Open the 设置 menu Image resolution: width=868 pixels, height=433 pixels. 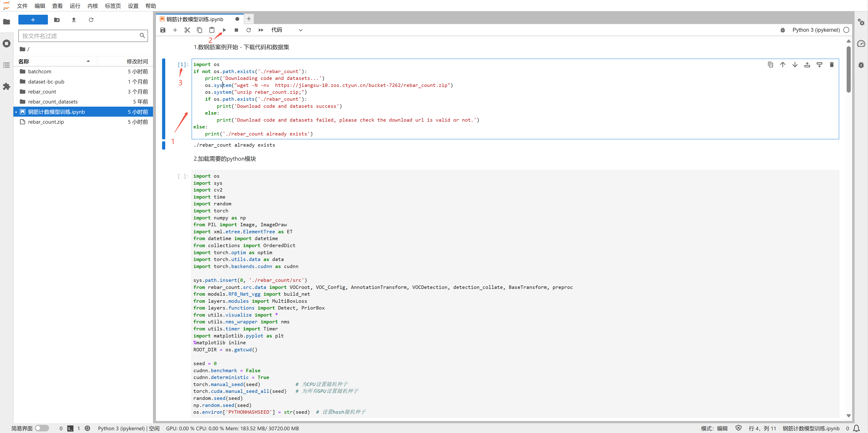133,6
